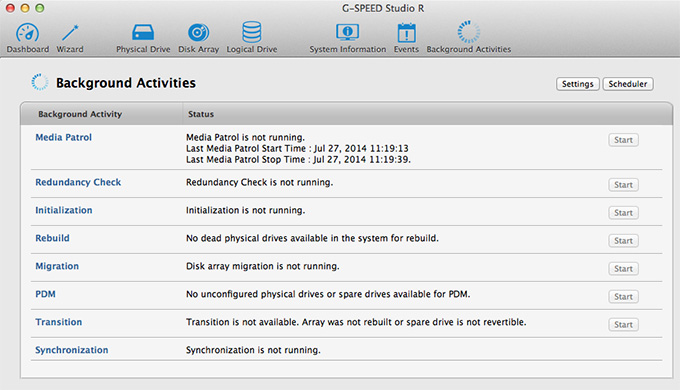The image size is (680, 390).
Task: Open the Migration link
Action: tap(57, 266)
